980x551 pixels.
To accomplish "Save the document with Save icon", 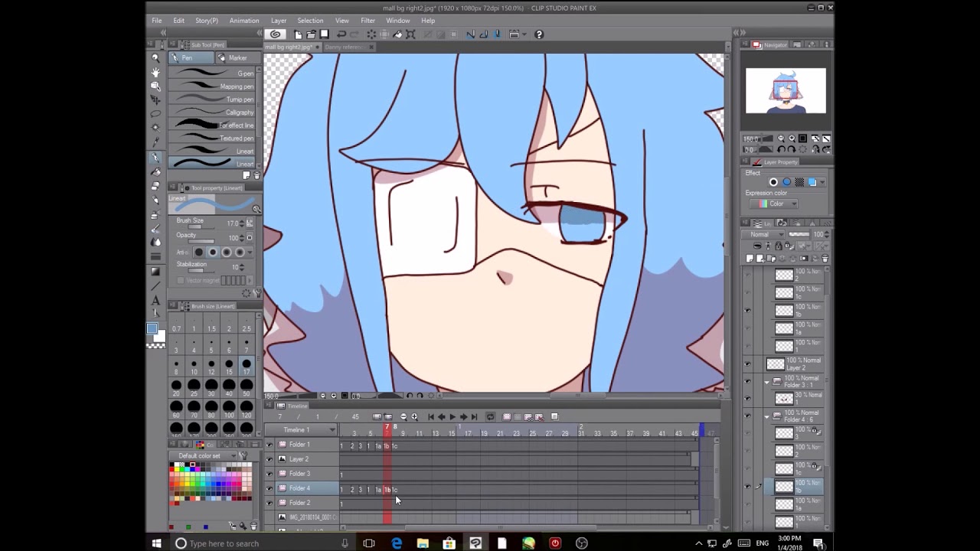I will 324,34.
